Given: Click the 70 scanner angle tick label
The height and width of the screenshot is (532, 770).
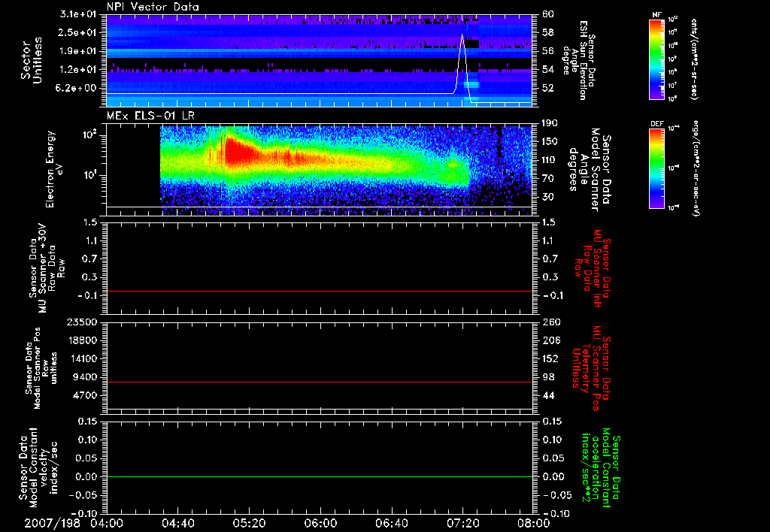Looking at the screenshot, I should (x=548, y=179).
